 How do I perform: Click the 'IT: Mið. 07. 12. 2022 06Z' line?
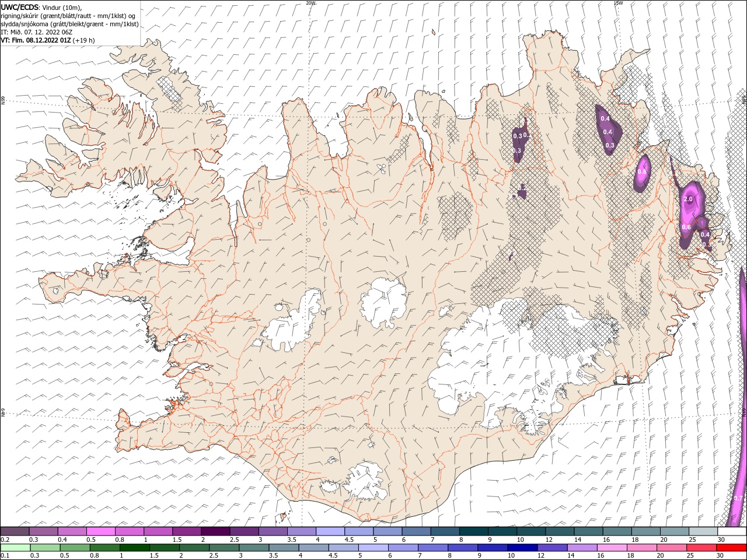[36, 32]
